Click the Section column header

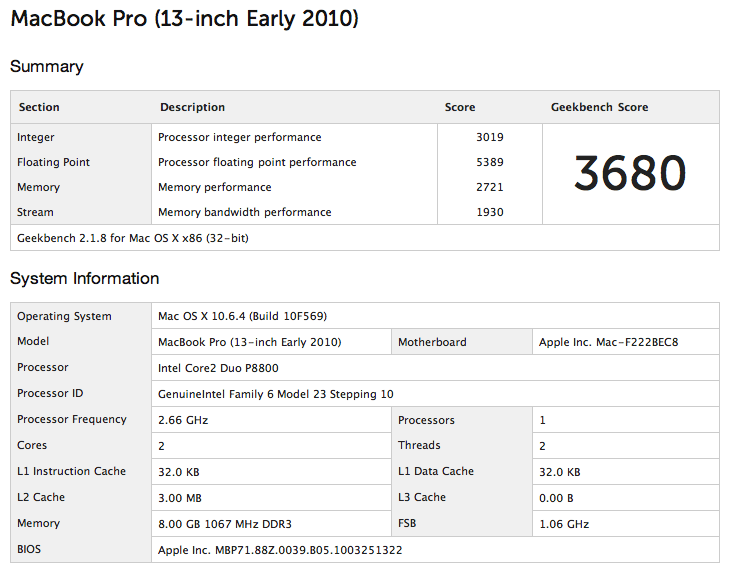coord(39,107)
